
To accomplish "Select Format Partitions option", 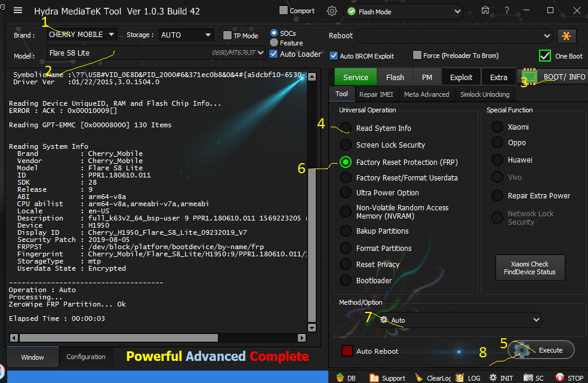I will point(346,248).
